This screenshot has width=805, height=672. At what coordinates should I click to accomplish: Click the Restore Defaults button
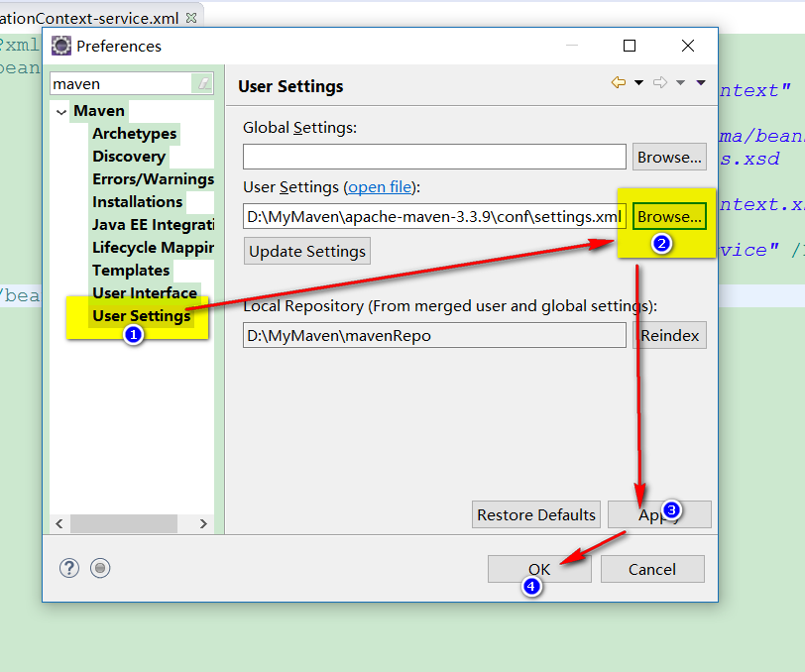[x=536, y=514]
